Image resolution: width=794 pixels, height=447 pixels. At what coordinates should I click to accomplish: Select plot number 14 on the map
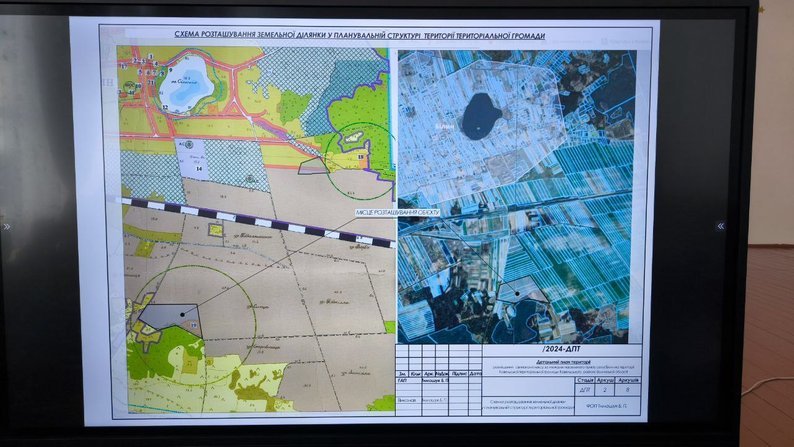click(198, 170)
